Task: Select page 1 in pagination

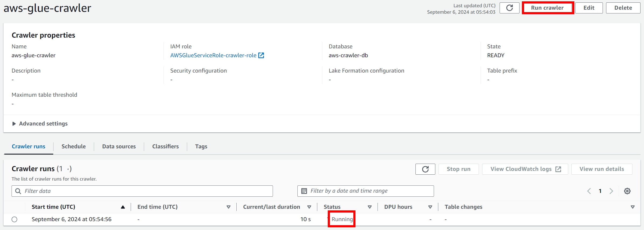Action: click(600, 191)
